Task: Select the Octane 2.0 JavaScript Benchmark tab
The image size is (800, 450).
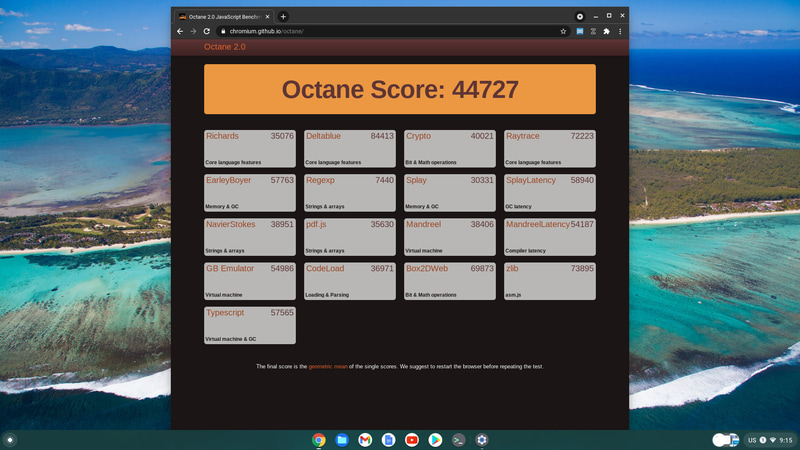Action: [x=224, y=16]
